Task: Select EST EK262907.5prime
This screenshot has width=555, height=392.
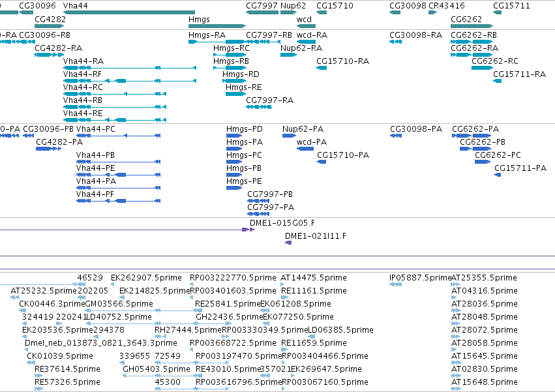Action: point(146,278)
